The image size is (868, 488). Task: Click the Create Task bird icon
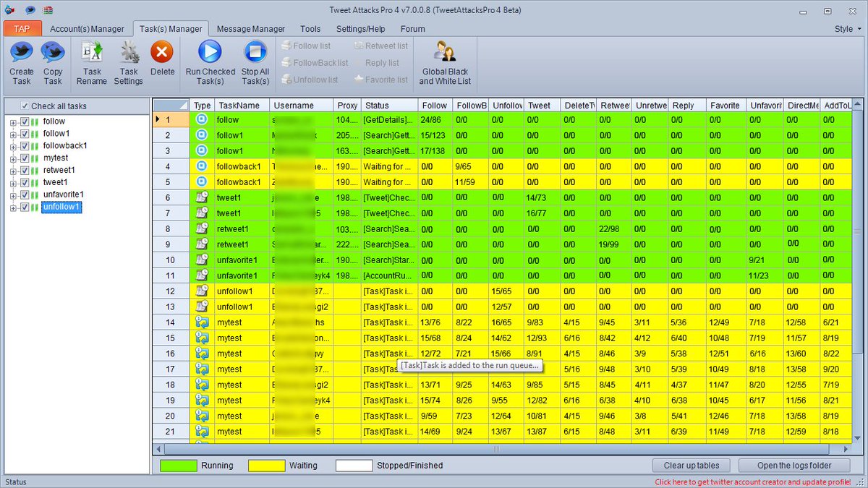click(x=22, y=52)
